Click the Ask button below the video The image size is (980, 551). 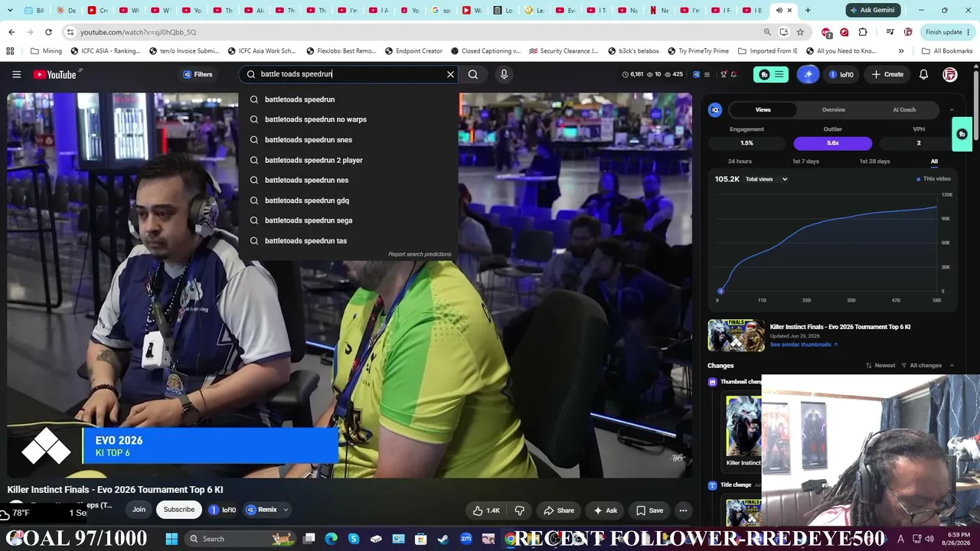pyautogui.click(x=605, y=510)
